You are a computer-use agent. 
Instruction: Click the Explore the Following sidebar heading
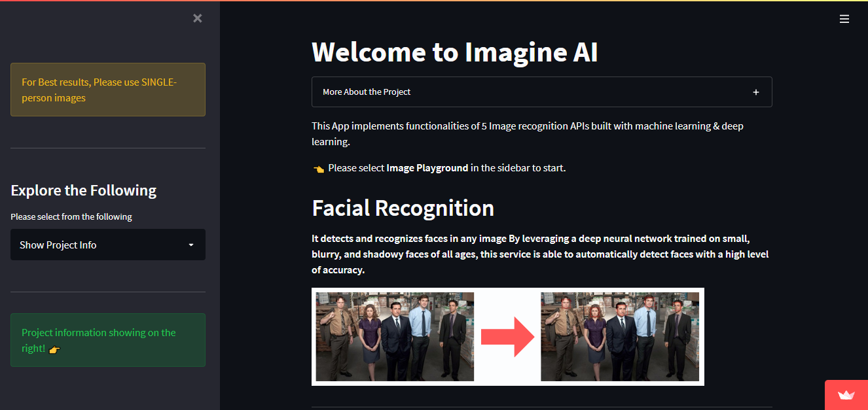[84, 190]
